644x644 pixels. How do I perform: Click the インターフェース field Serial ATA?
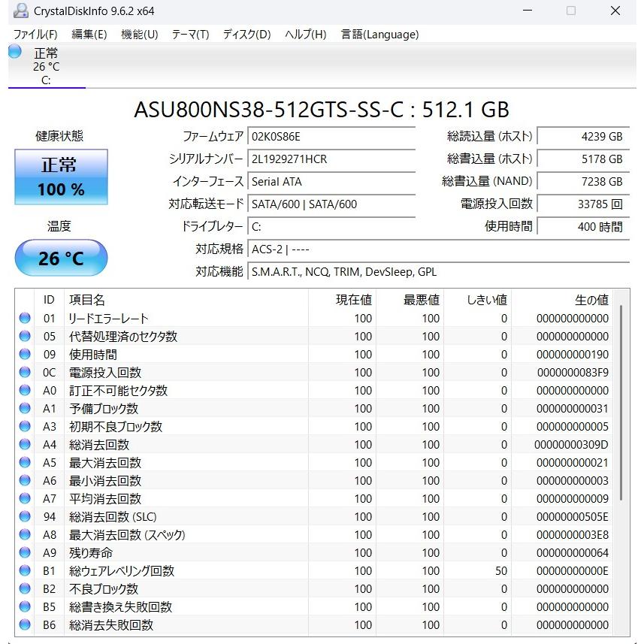[331, 182]
